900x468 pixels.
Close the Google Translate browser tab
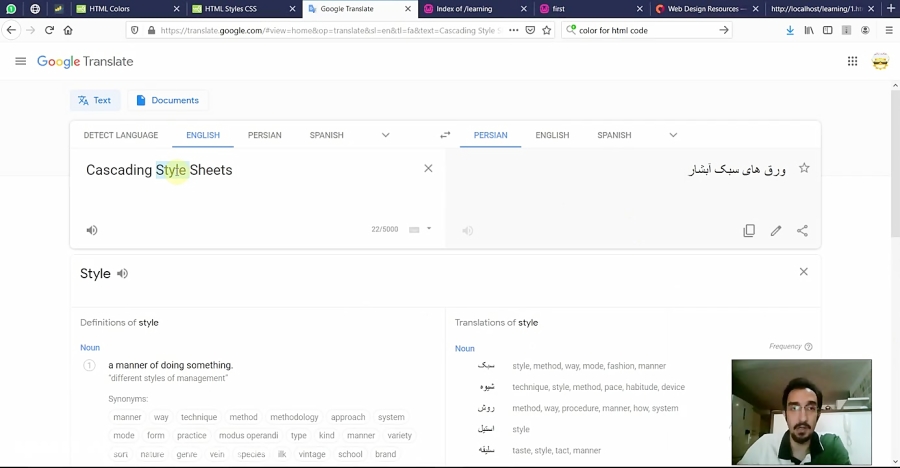click(x=408, y=9)
